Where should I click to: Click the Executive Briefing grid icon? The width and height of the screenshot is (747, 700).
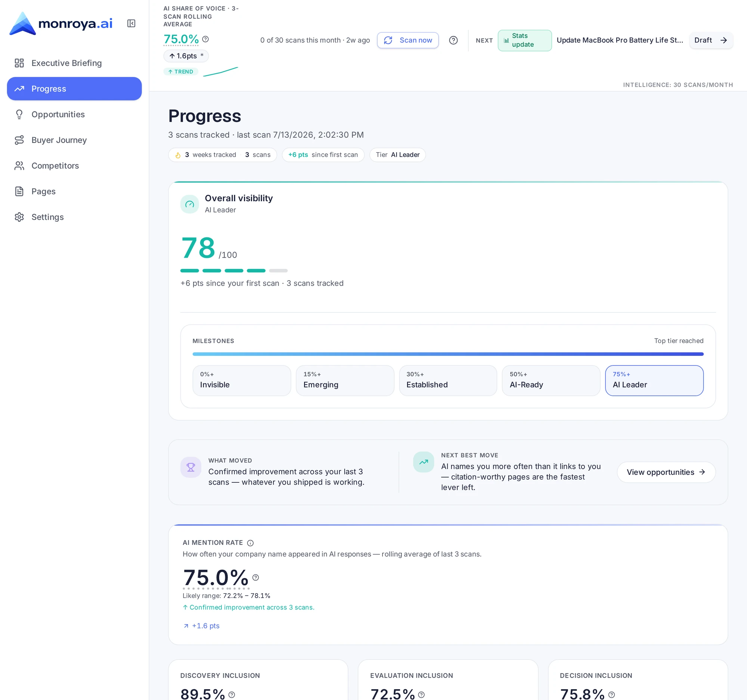coord(19,63)
